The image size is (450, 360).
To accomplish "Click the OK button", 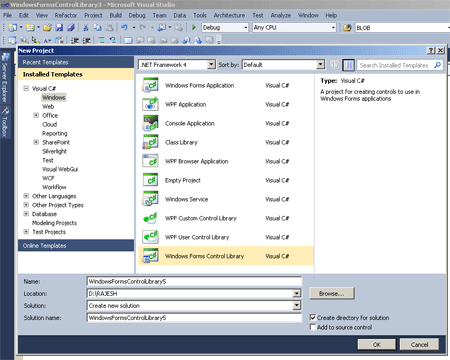I will 377,344.
